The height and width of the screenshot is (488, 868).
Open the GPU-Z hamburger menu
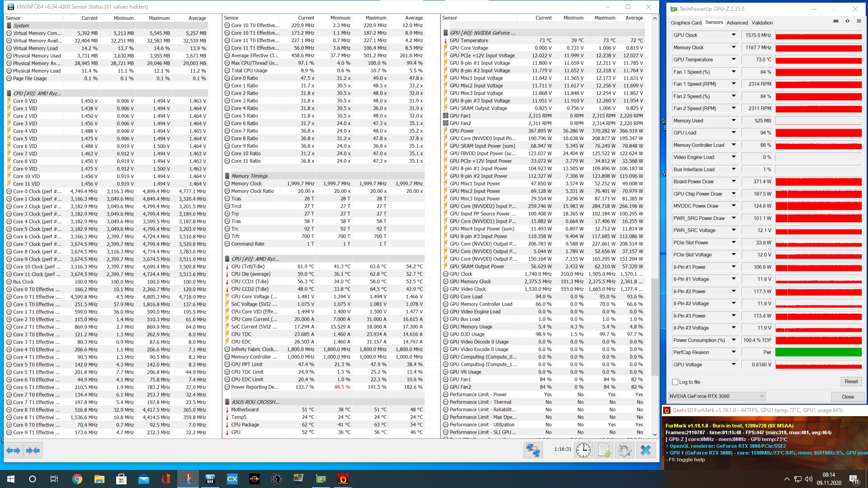tap(859, 21)
